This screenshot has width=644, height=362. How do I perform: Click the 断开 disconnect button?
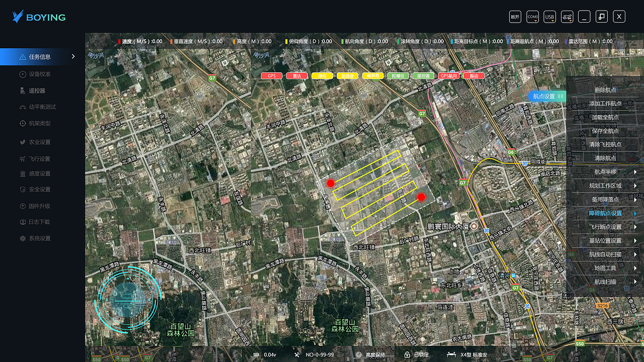pos(515,17)
